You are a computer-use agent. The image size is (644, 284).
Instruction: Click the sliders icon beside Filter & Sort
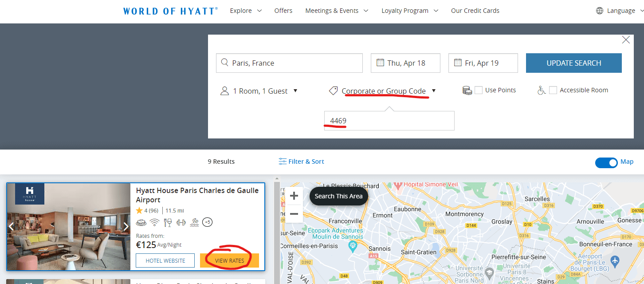pos(282,162)
